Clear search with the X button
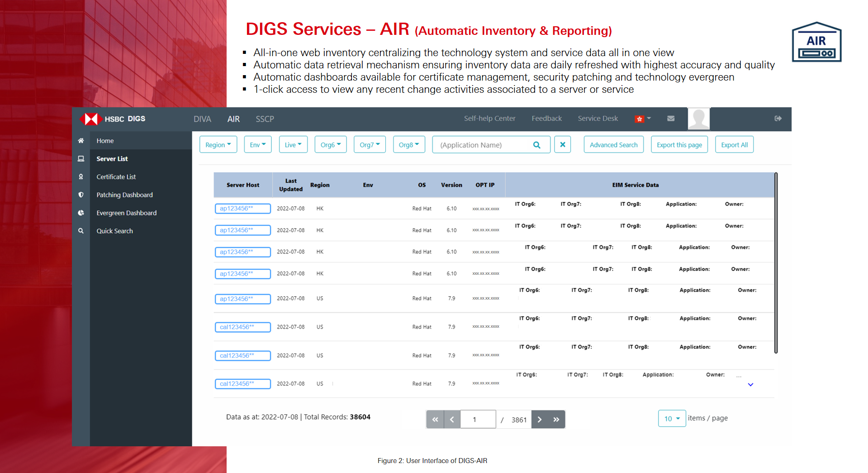This screenshot has height=473, width=868. click(562, 145)
